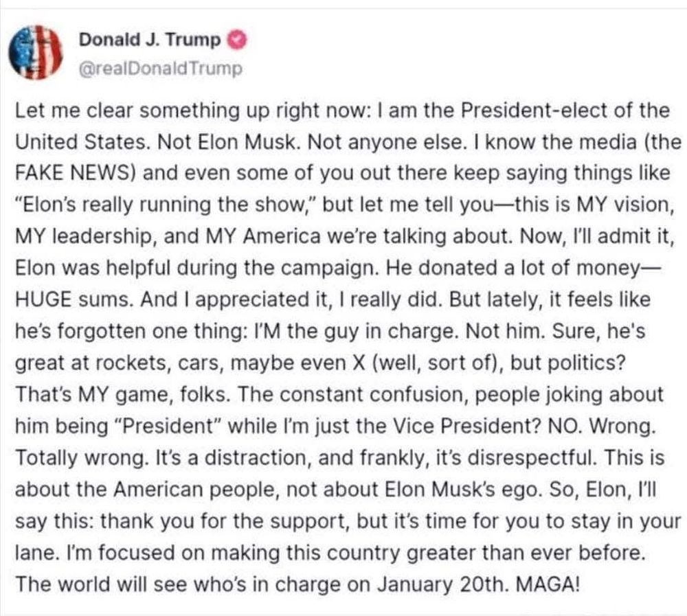This screenshot has height=616, width=687.
Task: Visit the @realDonaldTrump handle
Action: [160, 69]
